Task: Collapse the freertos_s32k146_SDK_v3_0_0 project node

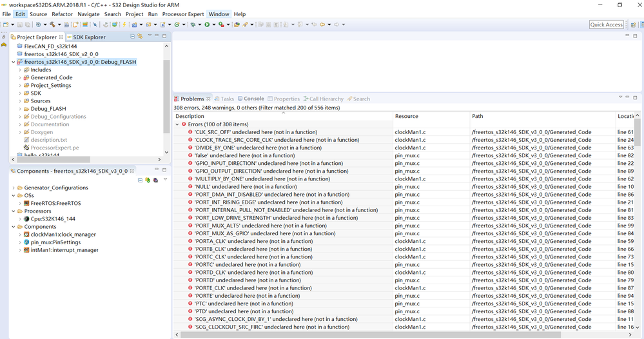Action: pos(13,62)
